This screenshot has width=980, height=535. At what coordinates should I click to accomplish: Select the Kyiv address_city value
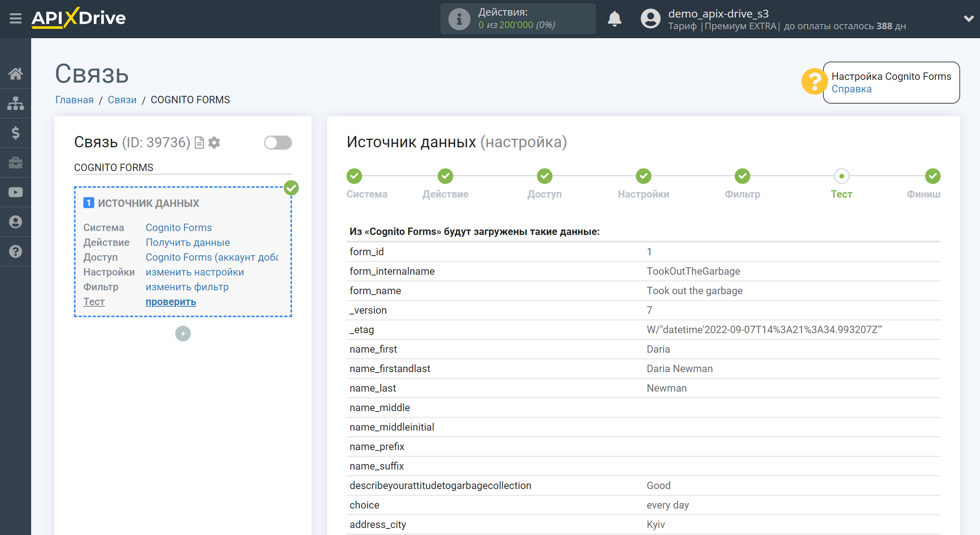point(656,524)
